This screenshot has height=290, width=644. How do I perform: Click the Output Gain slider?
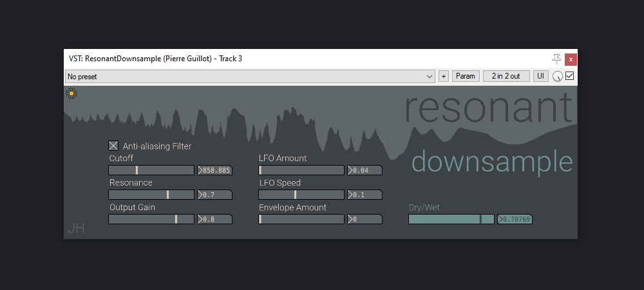pos(151,219)
